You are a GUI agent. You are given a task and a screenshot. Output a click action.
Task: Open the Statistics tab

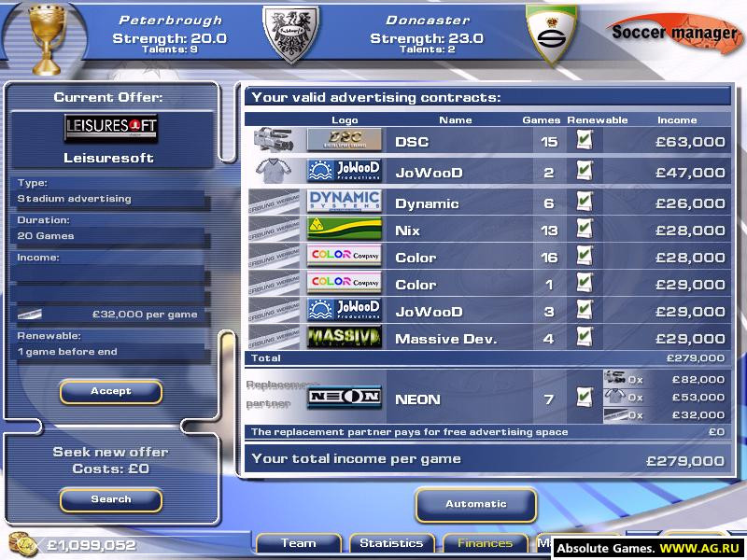tap(391, 543)
